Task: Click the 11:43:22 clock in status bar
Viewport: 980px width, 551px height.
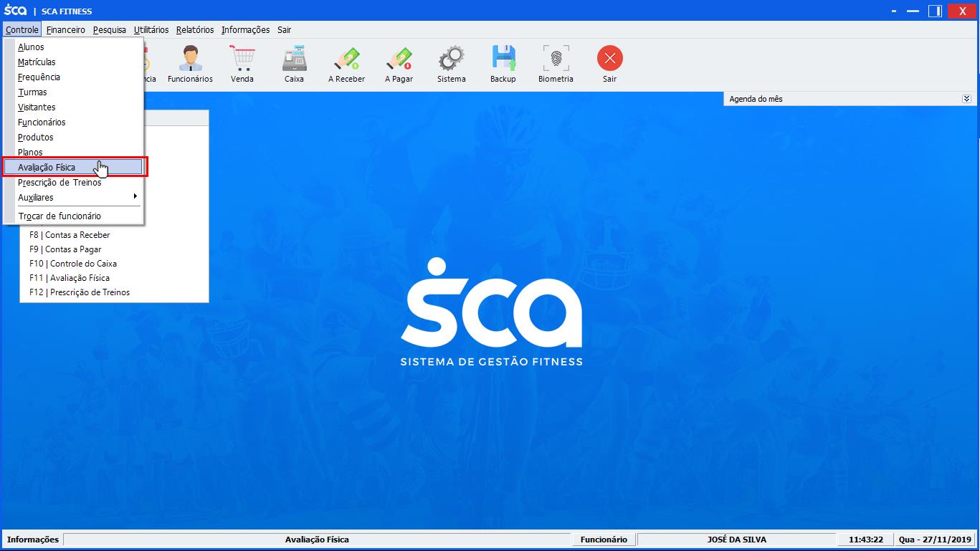Action: tap(866, 540)
